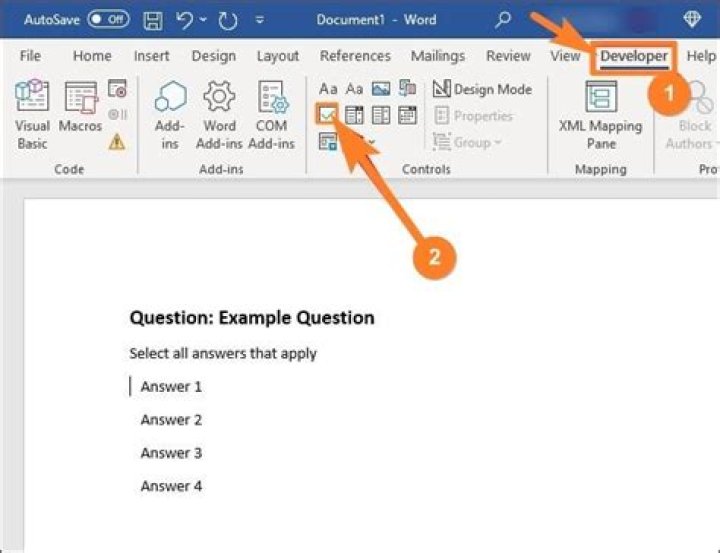Click the Macro Security warning icon
The height and width of the screenshot is (553, 720).
tap(117, 142)
